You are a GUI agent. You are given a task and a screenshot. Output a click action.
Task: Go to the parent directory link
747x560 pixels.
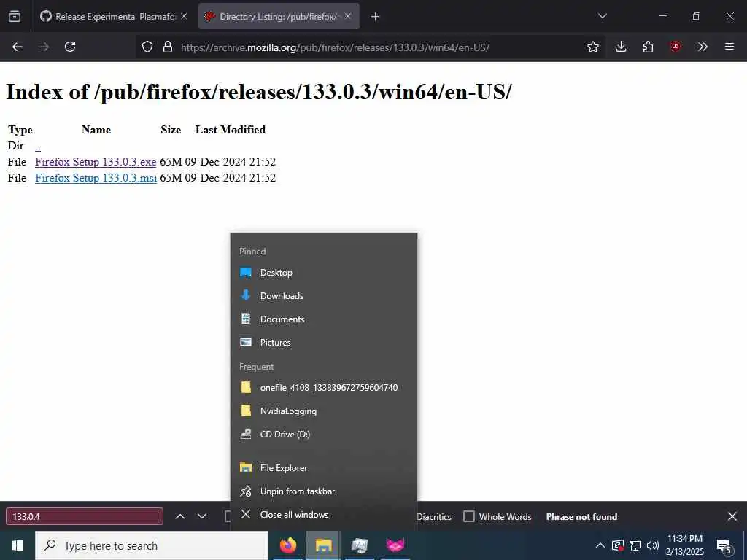(38, 146)
